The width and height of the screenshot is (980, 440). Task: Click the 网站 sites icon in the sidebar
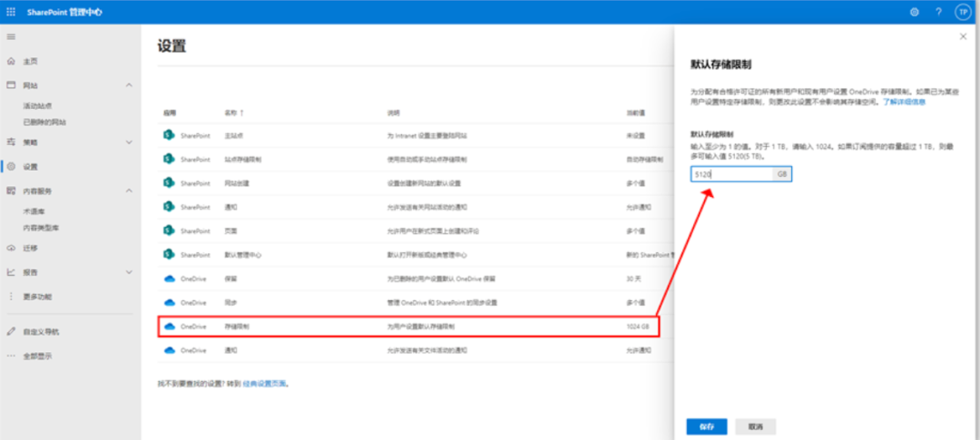(11, 84)
